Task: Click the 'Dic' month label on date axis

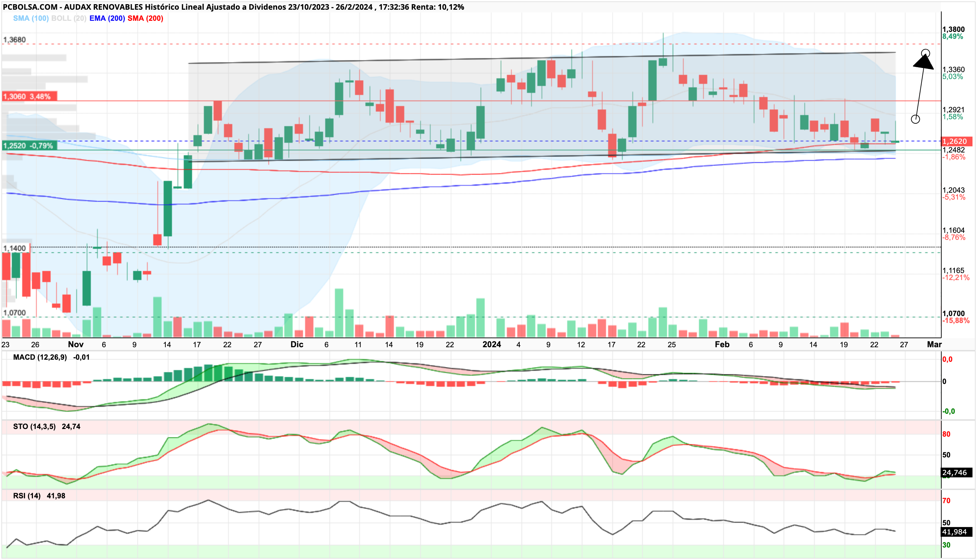Action: 297,344
